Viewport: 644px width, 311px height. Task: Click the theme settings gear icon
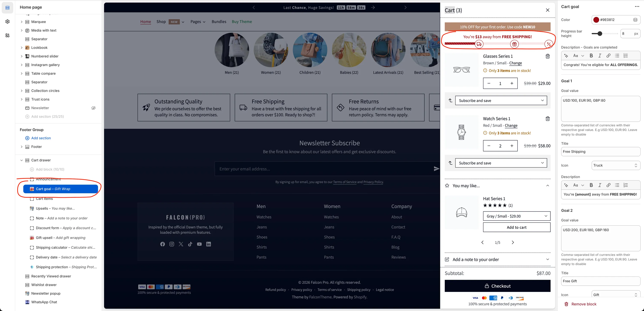point(8,21)
